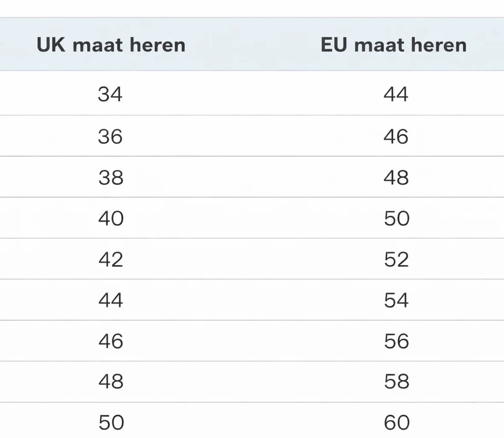Click UK column value 44

coord(111,300)
